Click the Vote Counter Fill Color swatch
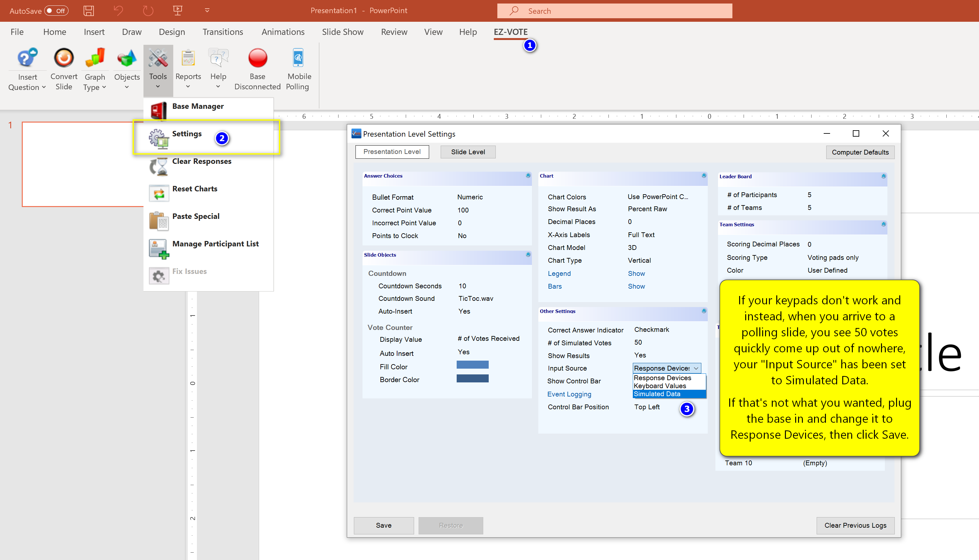This screenshot has height=560, width=979. pyautogui.click(x=472, y=364)
